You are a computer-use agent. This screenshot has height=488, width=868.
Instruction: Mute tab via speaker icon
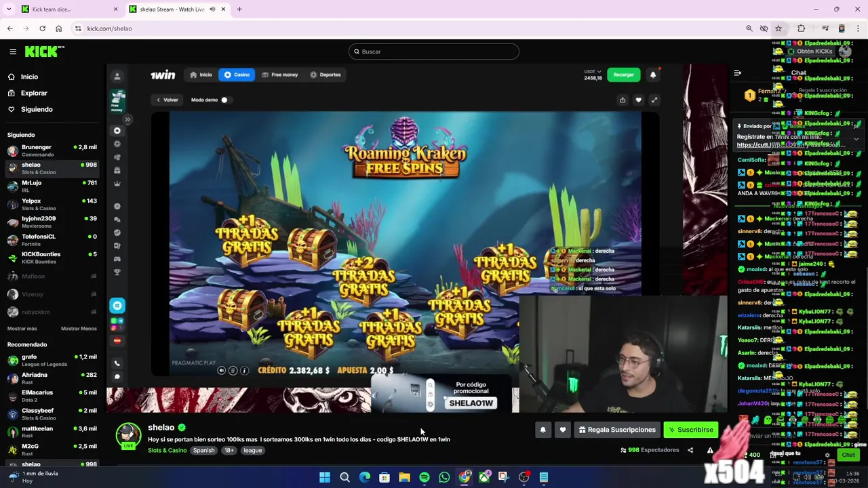click(212, 9)
